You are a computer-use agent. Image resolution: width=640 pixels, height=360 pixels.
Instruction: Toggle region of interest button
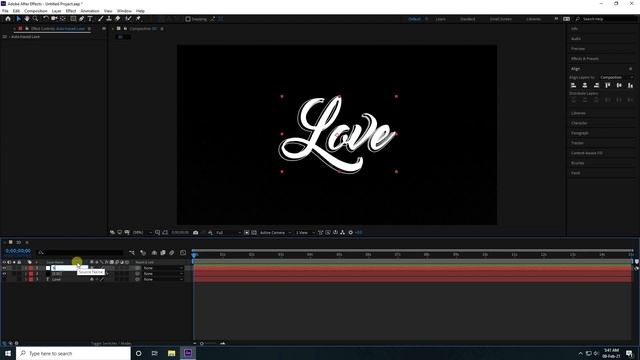tap(247, 232)
